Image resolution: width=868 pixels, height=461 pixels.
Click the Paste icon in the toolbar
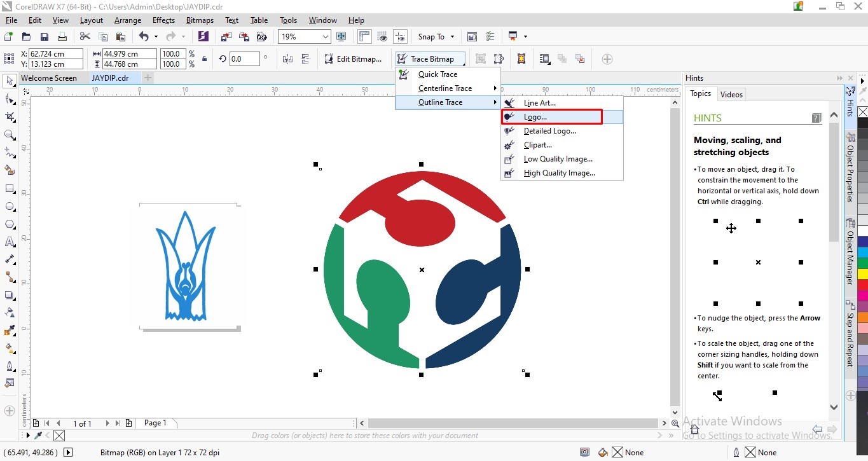coord(121,37)
